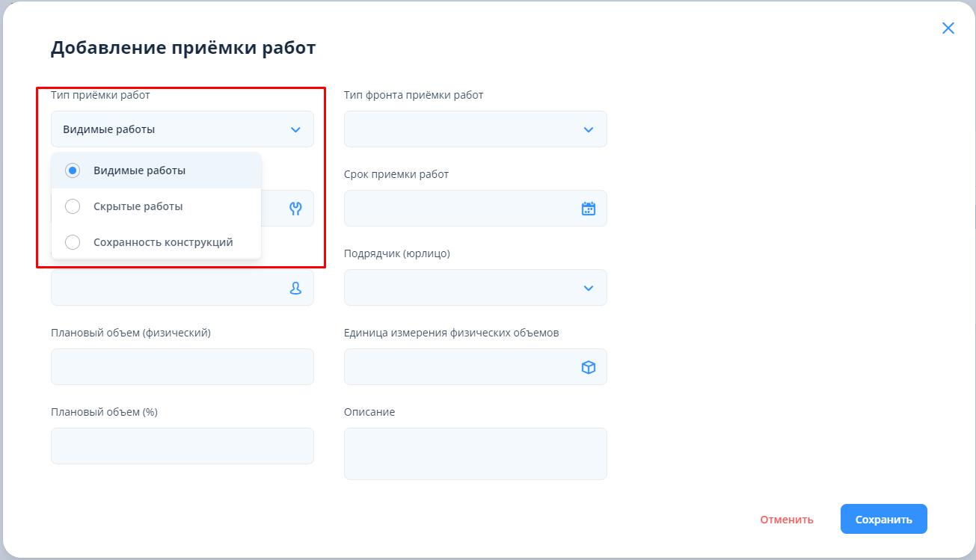Choose the Скрытые работы radio option
Image resolution: width=976 pixels, height=560 pixels.
[73, 206]
